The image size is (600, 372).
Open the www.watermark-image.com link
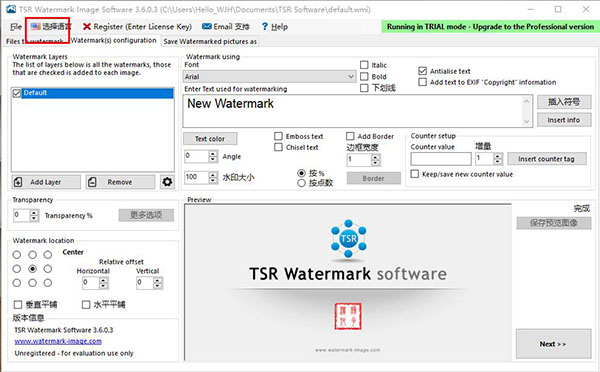[58, 341]
